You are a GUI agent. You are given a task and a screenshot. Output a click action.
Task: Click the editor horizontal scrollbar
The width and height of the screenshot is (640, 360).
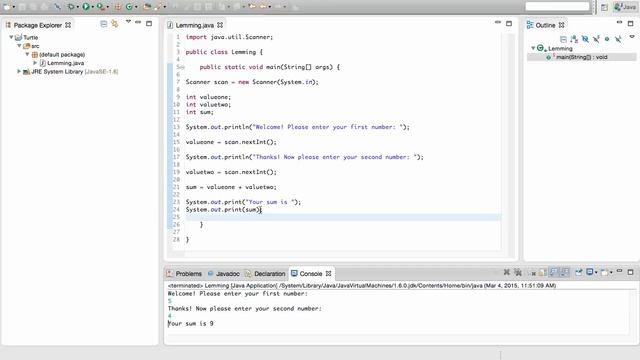[x=343, y=254]
